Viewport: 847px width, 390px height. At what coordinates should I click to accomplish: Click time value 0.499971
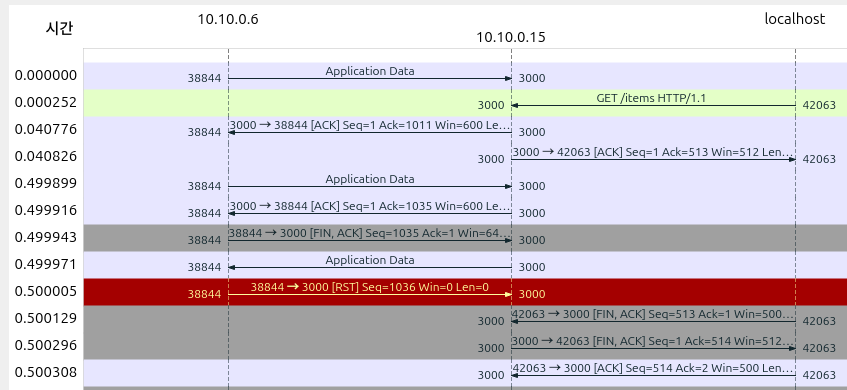[x=46, y=265]
